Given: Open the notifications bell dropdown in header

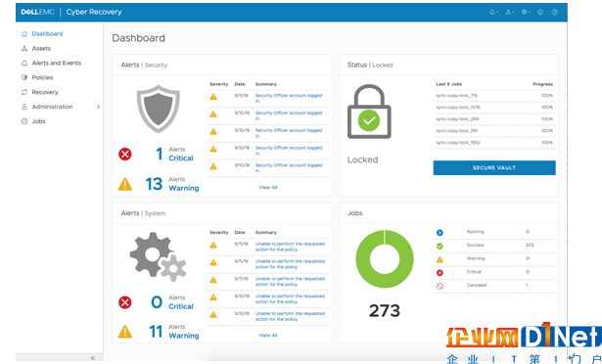Looking at the screenshot, I should [493, 12].
